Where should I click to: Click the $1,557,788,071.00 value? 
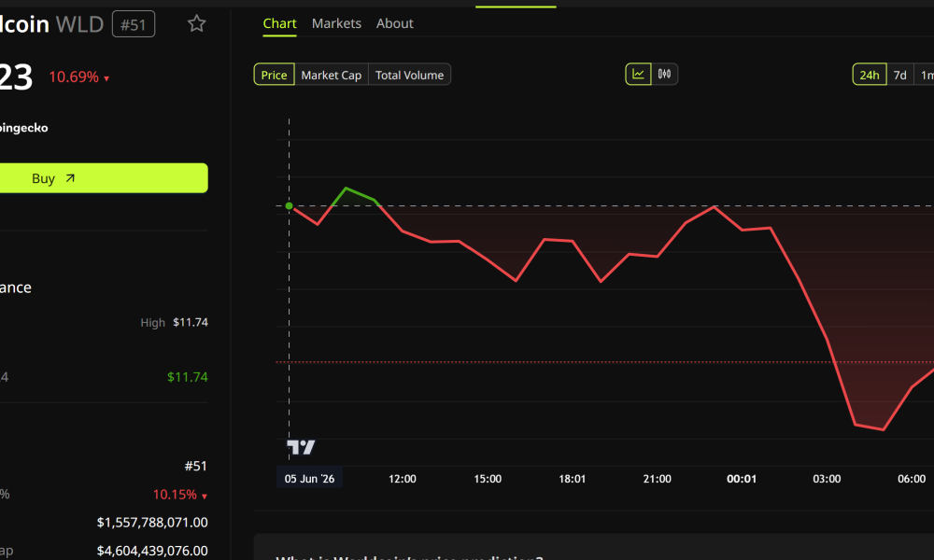[152, 523]
